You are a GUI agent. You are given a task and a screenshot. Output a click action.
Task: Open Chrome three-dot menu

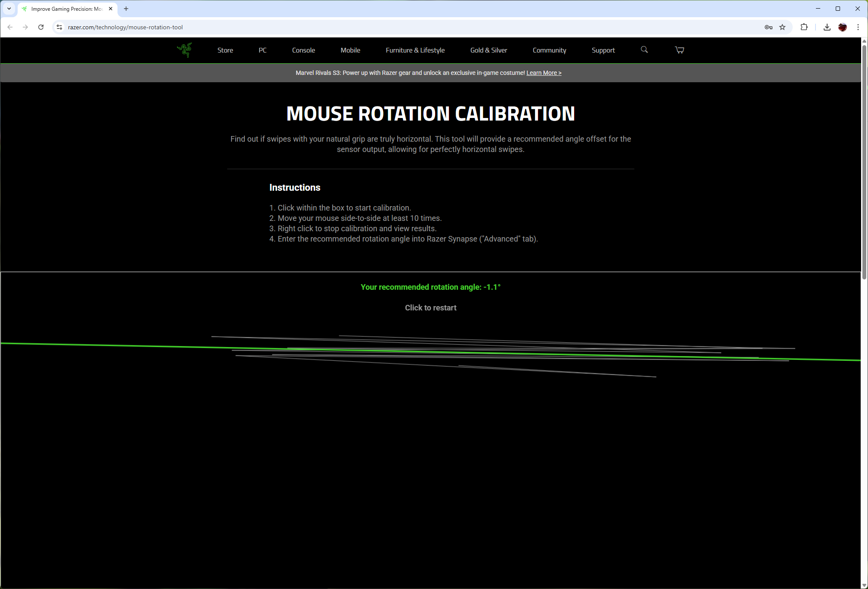point(858,27)
